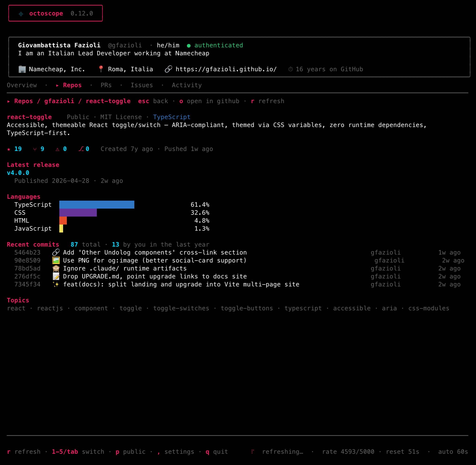The width and height of the screenshot is (476, 465).
Task: Select the Repos tab
Action: (x=72, y=85)
